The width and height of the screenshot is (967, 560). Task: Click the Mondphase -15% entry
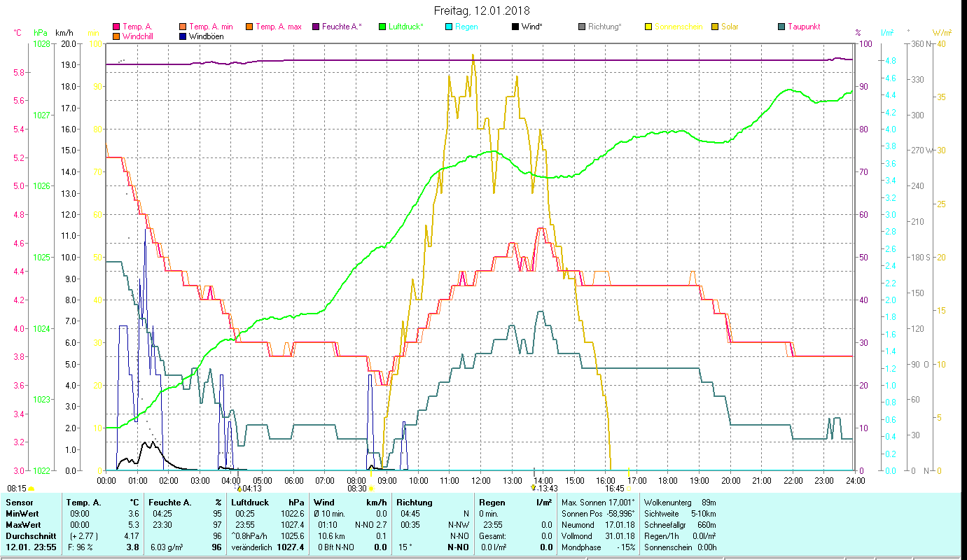[x=597, y=547]
